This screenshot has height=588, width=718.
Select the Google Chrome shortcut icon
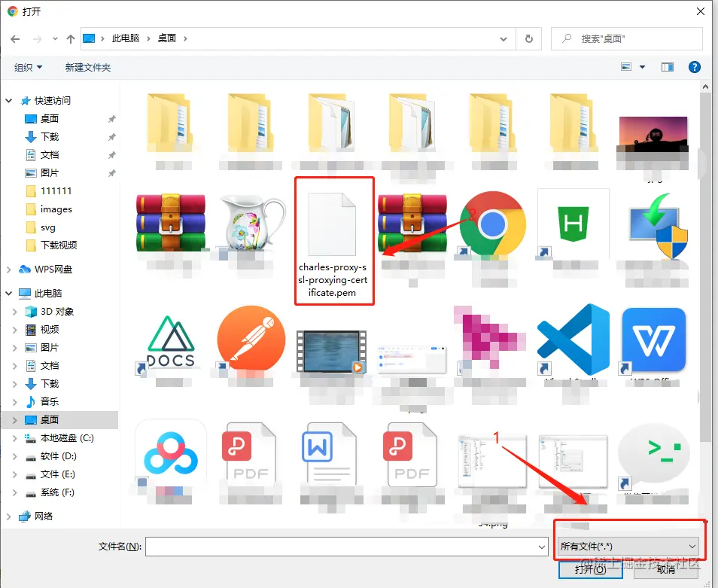492,224
